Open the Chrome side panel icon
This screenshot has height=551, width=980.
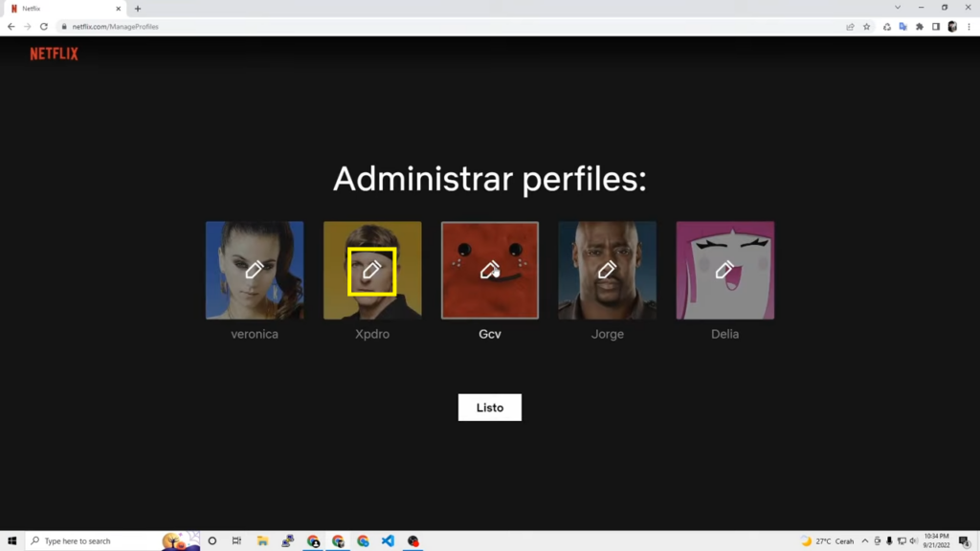[x=935, y=27]
